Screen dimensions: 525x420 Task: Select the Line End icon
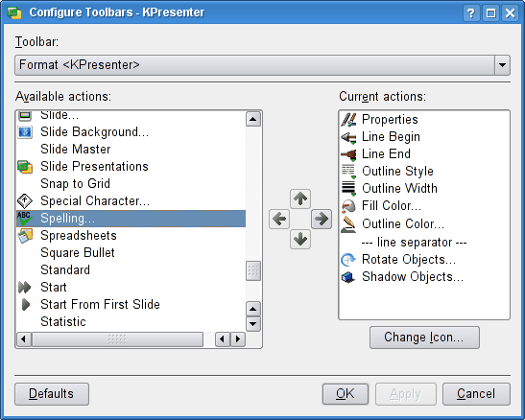348,154
